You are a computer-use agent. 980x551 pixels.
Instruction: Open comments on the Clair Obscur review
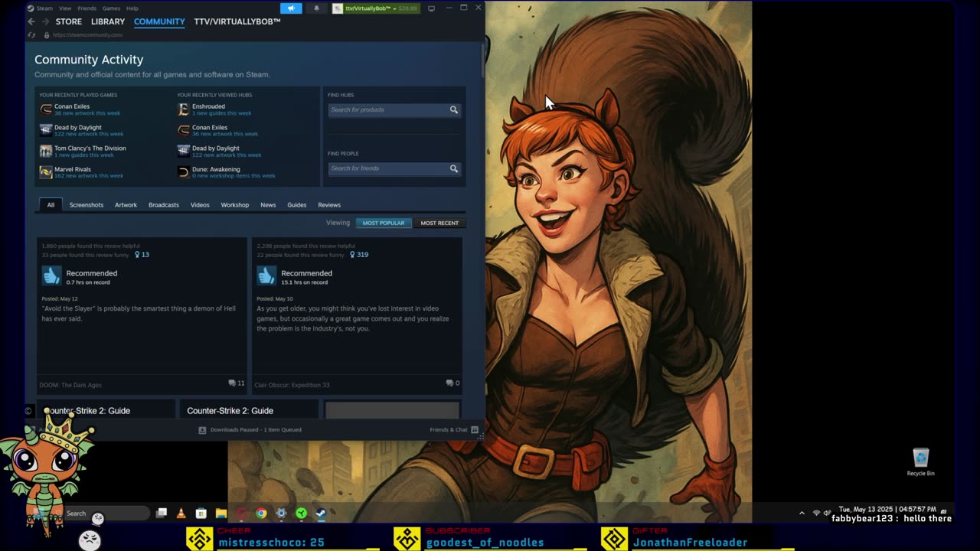[x=452, y=383]
